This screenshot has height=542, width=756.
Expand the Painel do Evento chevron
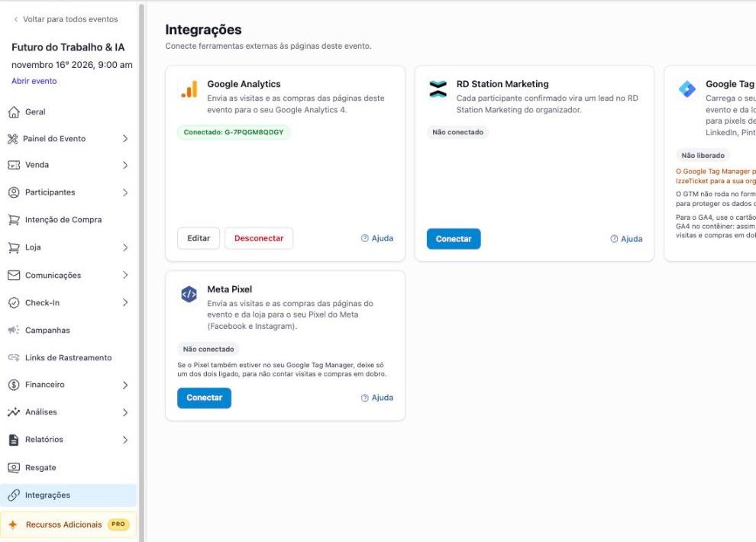(125, 139)
